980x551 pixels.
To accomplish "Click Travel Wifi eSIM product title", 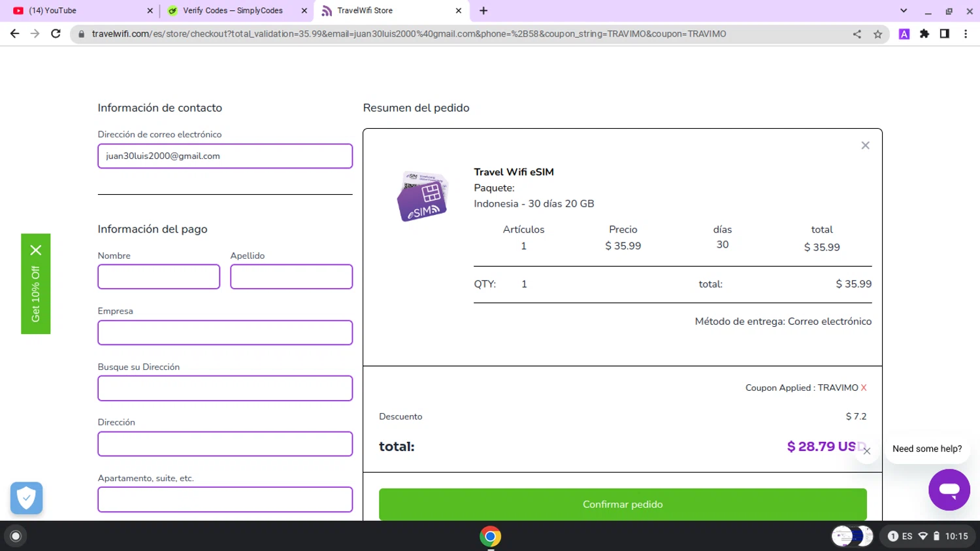I will click(x=514, y=172).
